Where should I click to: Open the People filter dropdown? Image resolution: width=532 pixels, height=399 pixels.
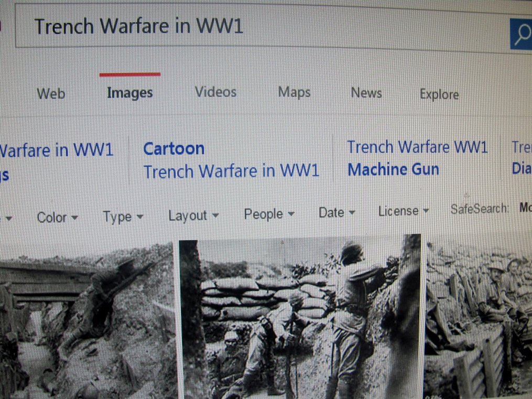pos(269,214)
